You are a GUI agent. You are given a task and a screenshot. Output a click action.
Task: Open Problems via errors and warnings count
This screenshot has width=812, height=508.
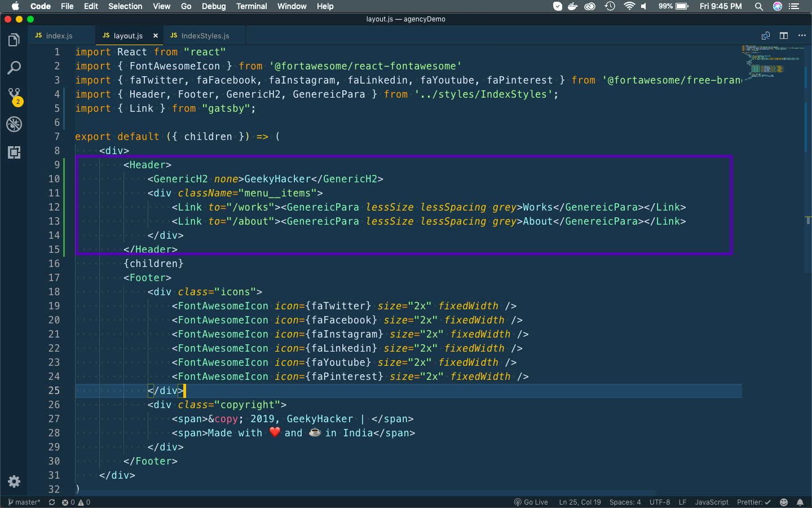click(x=76, y=502)
